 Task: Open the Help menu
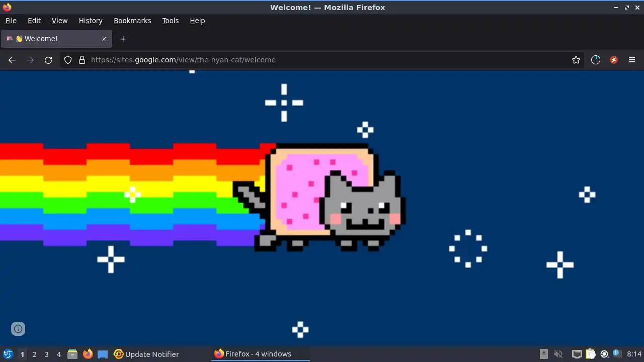197,21
